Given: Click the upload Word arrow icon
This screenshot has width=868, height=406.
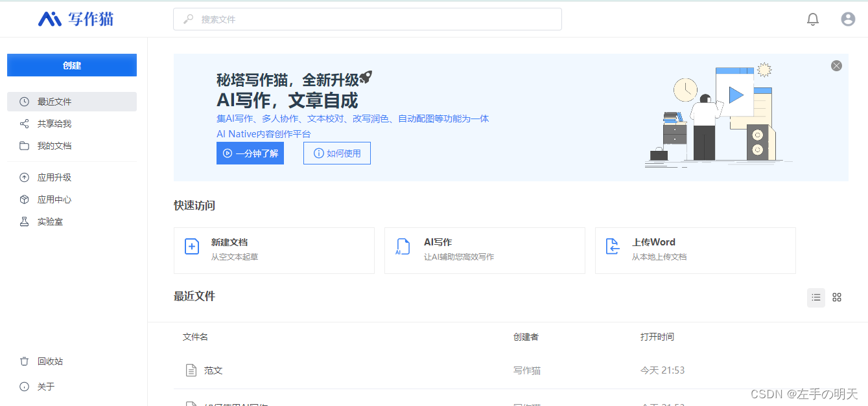Looking at the screenshot, I should [613, 246].
